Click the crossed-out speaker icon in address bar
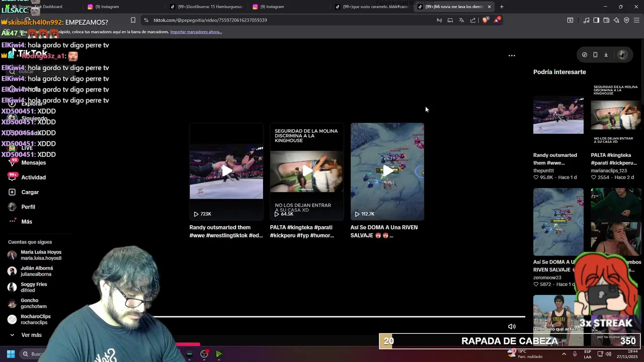Viewport: 644px width, 362px height. coord(439,20)
